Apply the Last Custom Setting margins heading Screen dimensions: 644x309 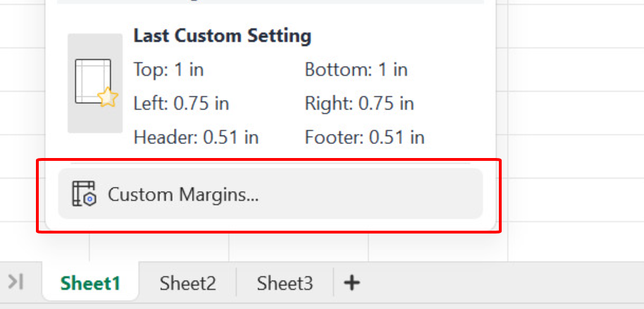click(222, 35)
